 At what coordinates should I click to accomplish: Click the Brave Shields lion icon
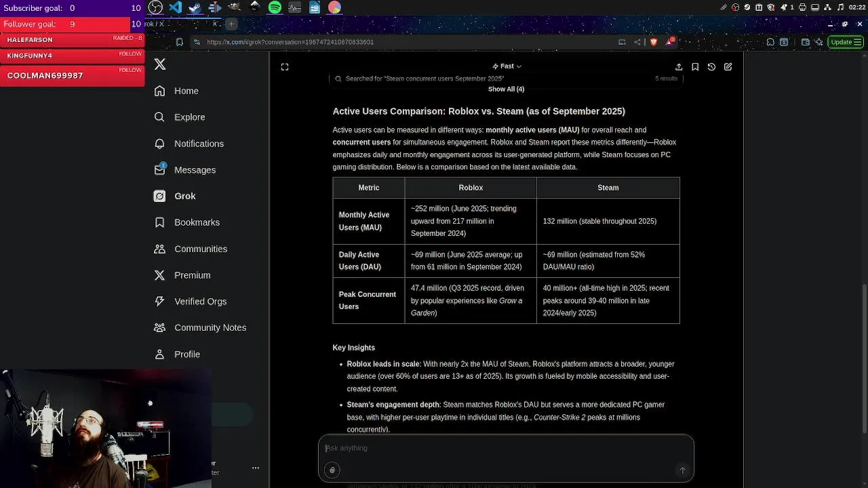pos(654,42)
